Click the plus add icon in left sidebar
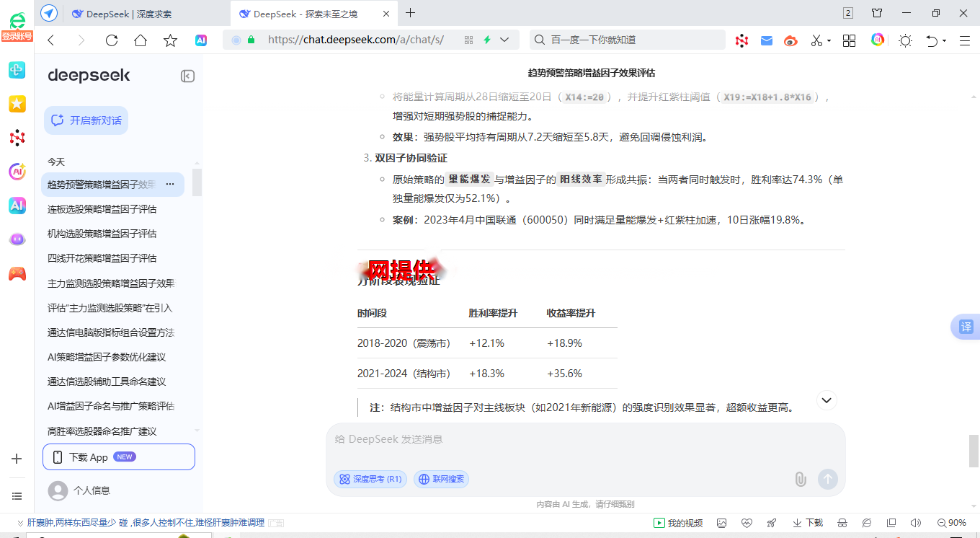 click(17, 459)
